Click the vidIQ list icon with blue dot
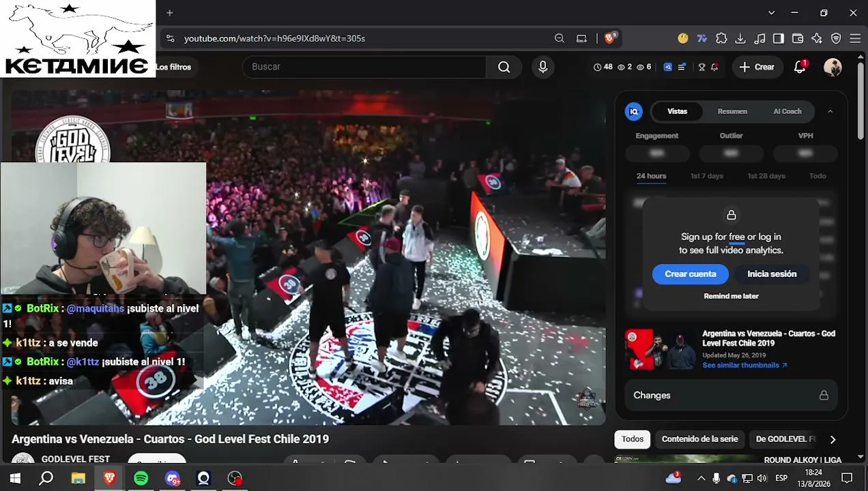This screenshot has height=491, width=868. pos(681,67)
